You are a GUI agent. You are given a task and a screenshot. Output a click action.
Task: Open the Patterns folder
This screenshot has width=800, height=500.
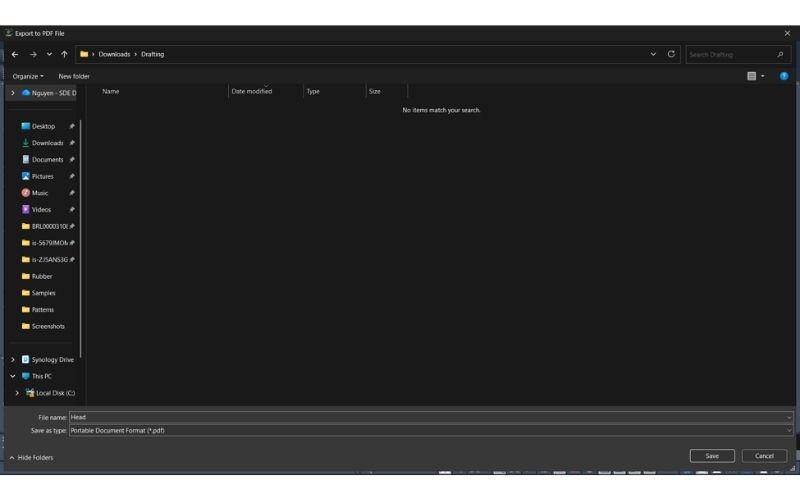42,310
